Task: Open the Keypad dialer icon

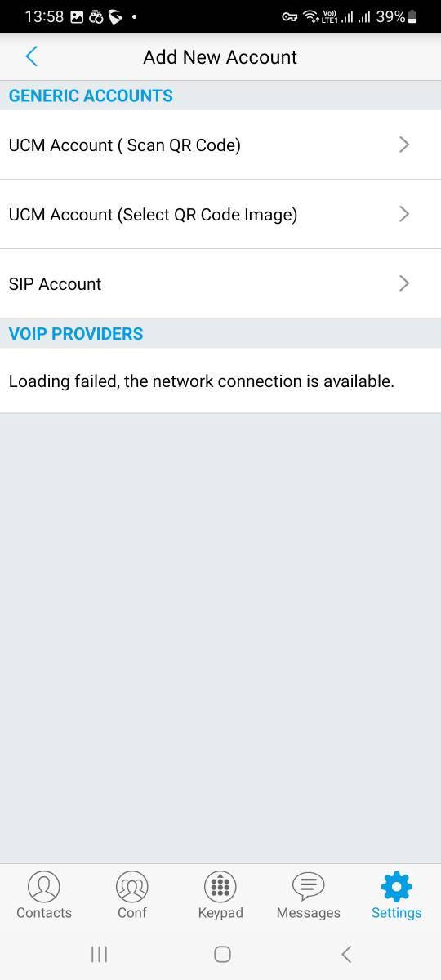Action: 220,886
